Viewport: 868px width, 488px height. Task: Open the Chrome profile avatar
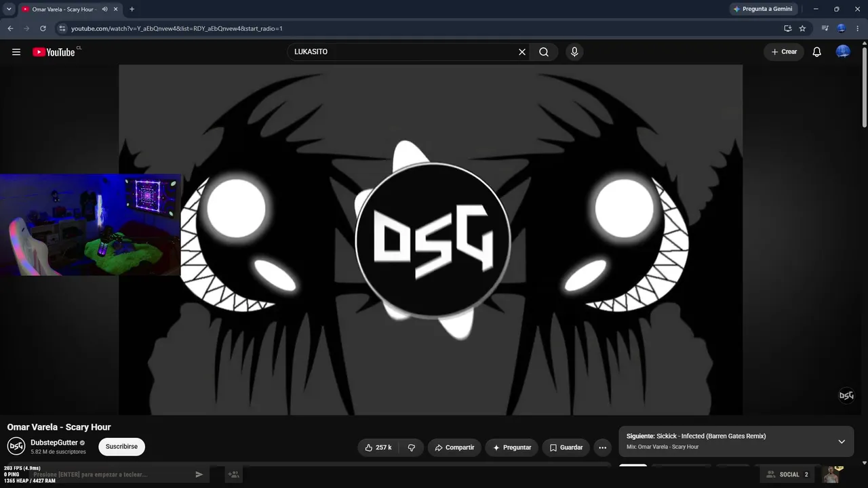coord(842,28)
